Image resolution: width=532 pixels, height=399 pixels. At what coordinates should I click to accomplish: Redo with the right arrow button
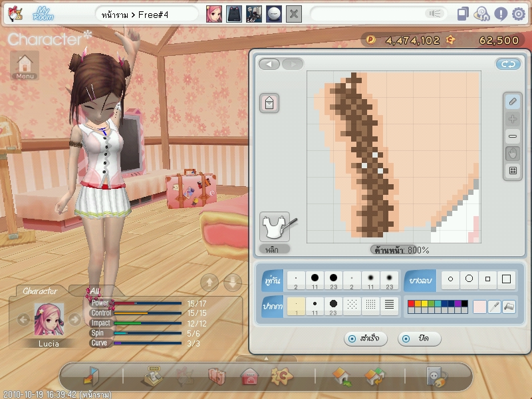point(293,64)
